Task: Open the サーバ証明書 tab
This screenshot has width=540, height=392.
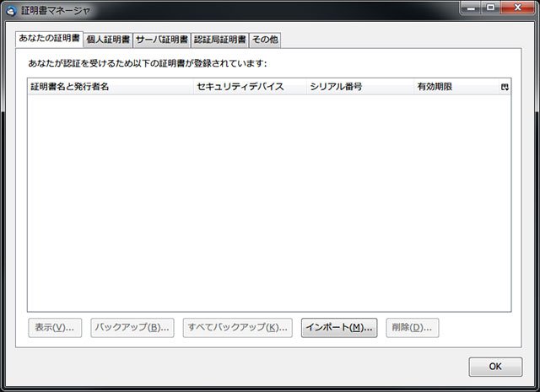Action: [x=162, y=40]
